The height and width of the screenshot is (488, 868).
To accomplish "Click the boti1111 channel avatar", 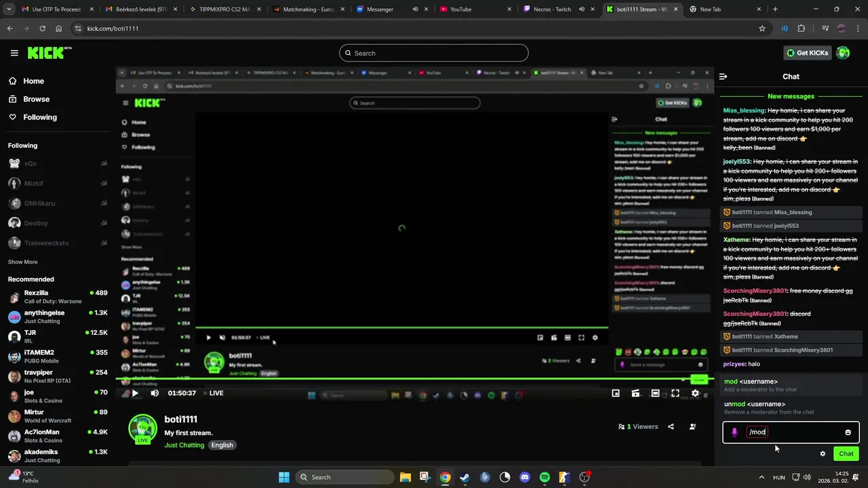I will pos(142,429).
